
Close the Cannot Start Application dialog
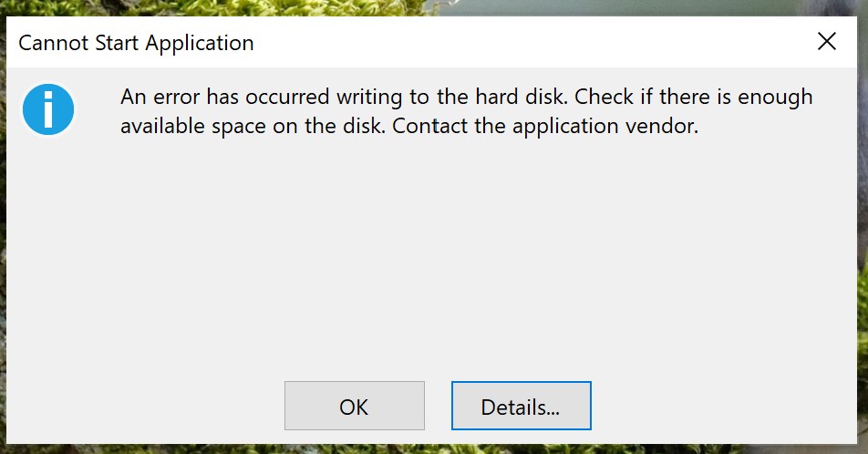(826, 42)
